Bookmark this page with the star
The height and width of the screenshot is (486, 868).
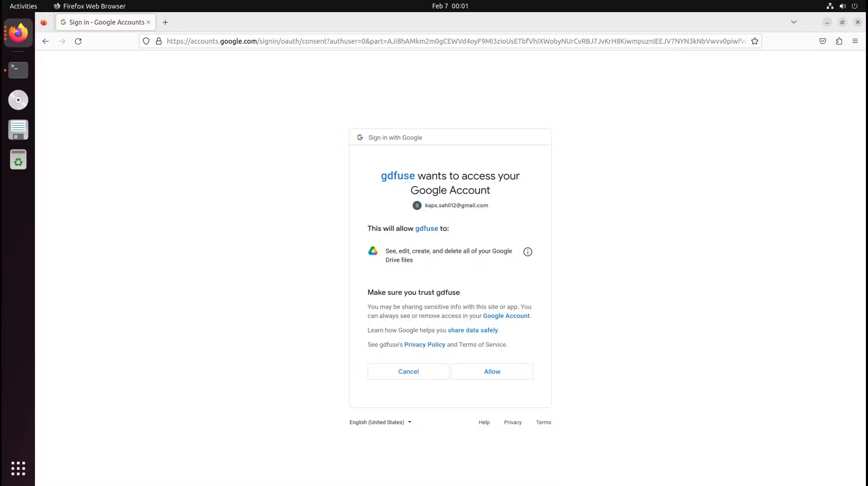[x=754, y=41]
